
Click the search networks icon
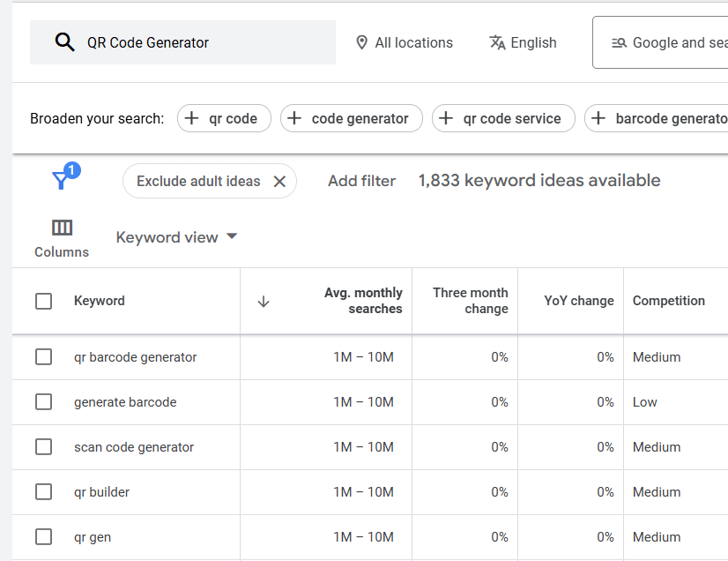[x=620, y=42]
